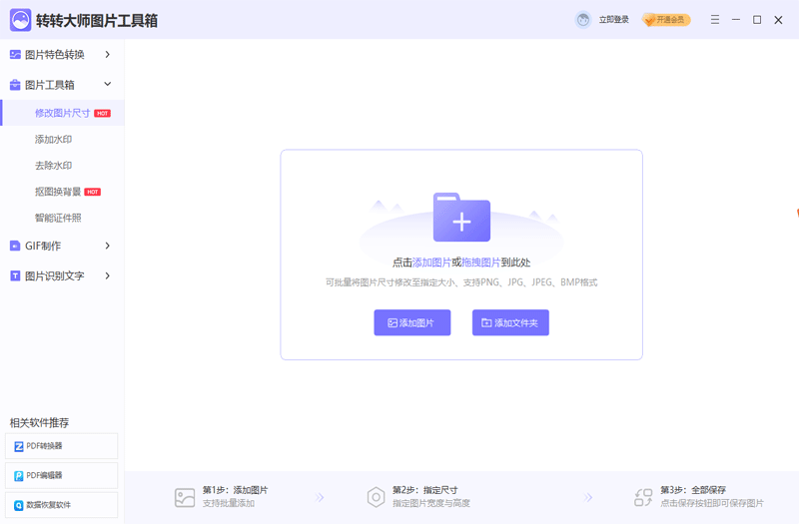The width and height of the screenshot is (799, 532).
Task: Click the 相关软件推荐 heading
Action: point(39,422)
